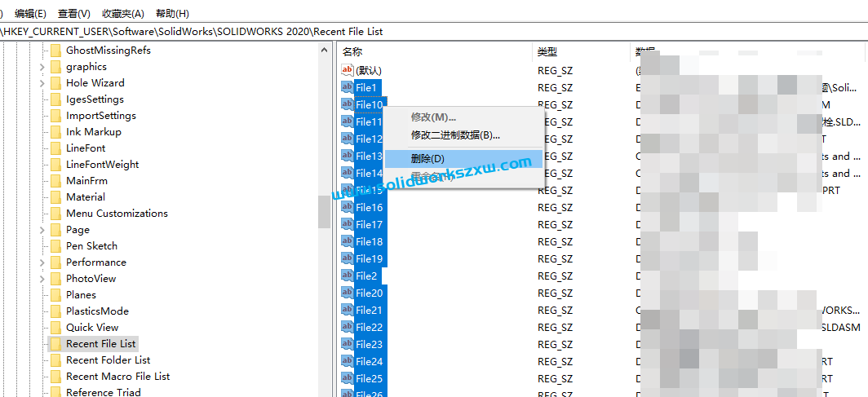Select the File19 value name
Screen dimensions: 868x397
(370, 258)
